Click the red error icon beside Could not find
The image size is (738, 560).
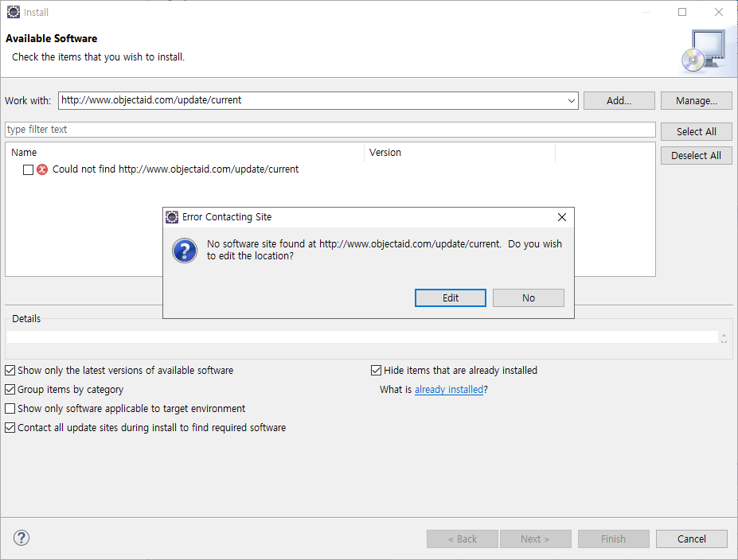coord(42,169)
